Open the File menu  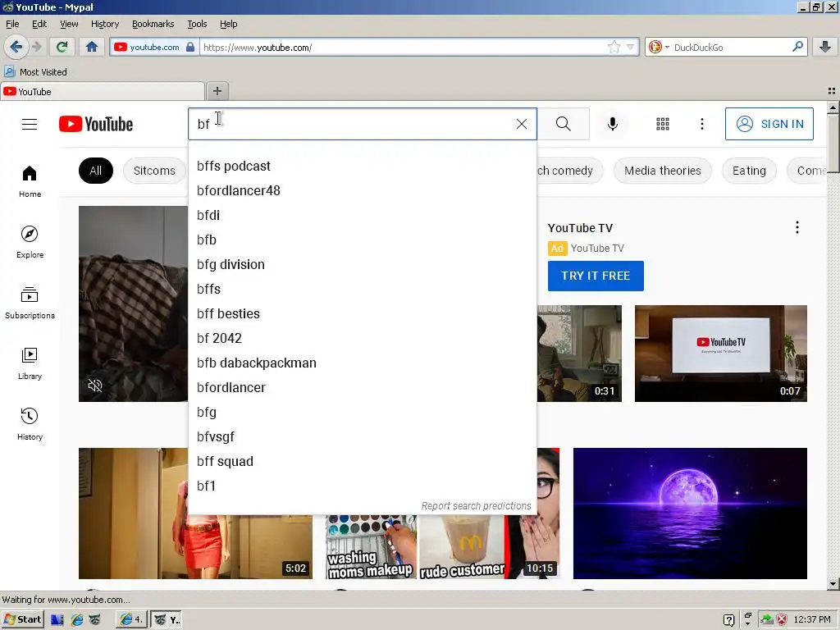(x=12, y=24)
